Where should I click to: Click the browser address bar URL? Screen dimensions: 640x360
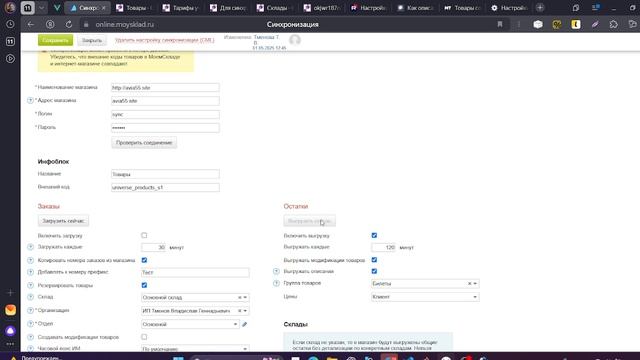pyautogui.click(x=124, y=24)
